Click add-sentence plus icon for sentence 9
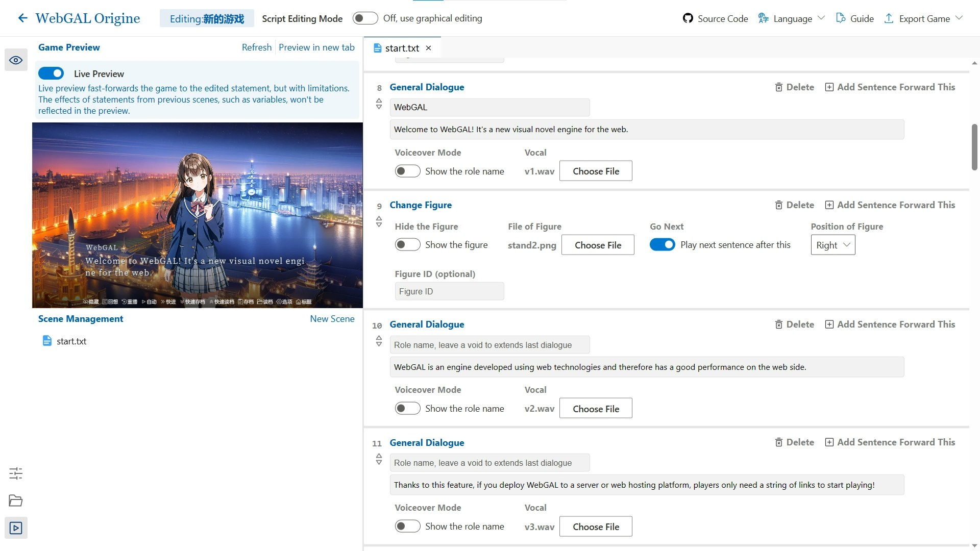Screen dimensions: 980x551 coord(829,205)
